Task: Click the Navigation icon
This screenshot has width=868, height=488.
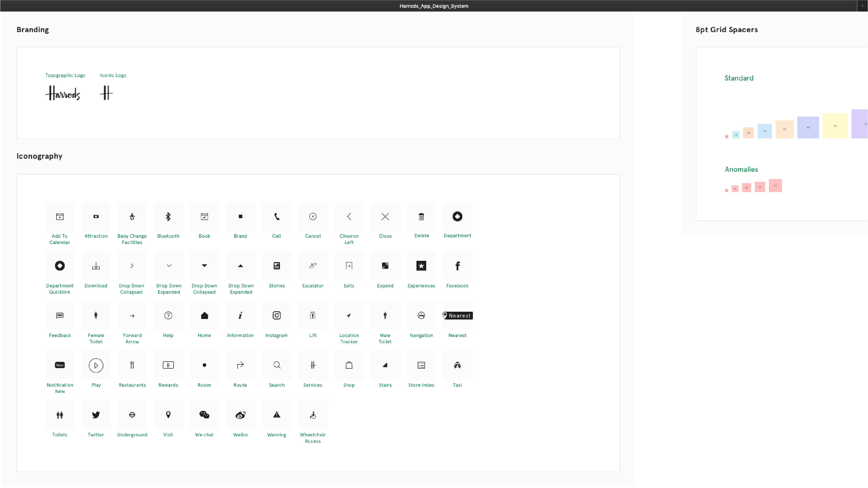Action: (x=421, y=315)
